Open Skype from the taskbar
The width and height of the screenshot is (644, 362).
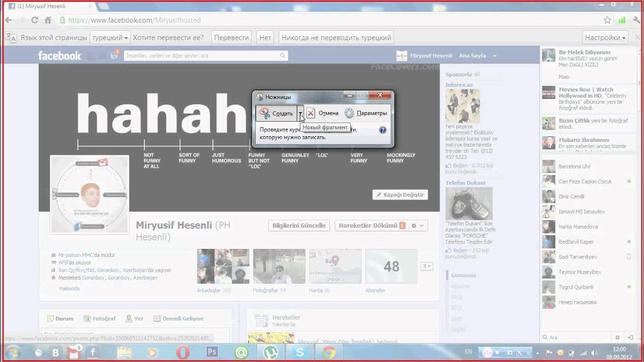(300, 353)
